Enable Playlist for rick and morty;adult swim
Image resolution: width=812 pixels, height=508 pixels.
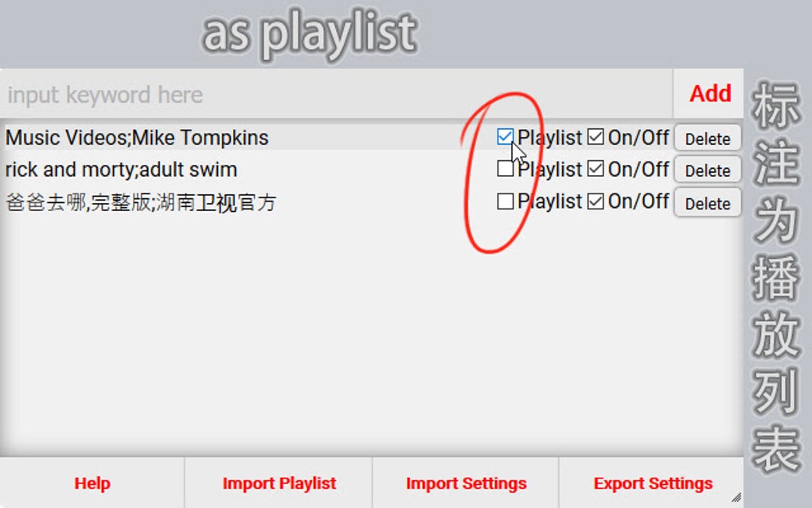point(505,170)
